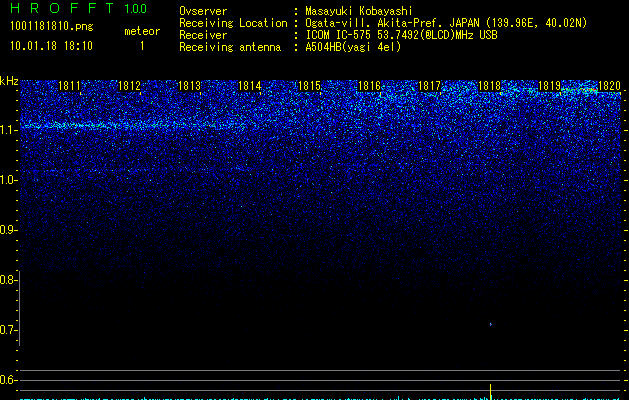Click the 1816 time marker
This screenshot has width=629, height=400.
tap(369, 86)
